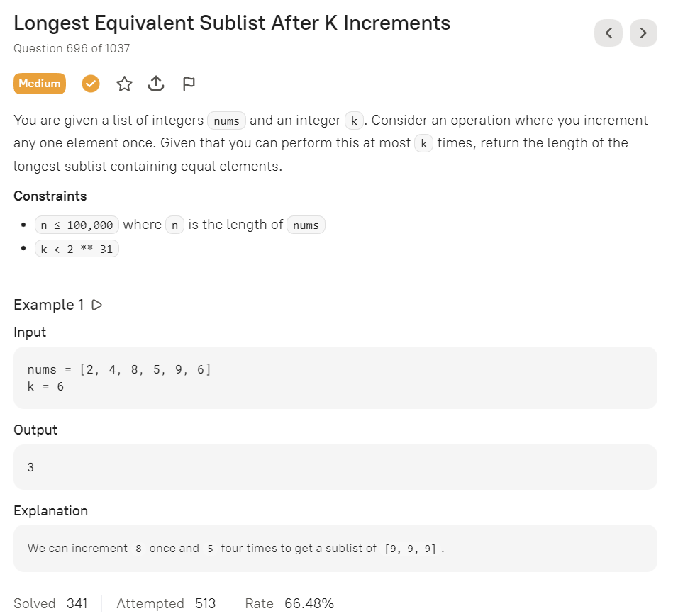Click the orange solved checkmark icon

91,84
